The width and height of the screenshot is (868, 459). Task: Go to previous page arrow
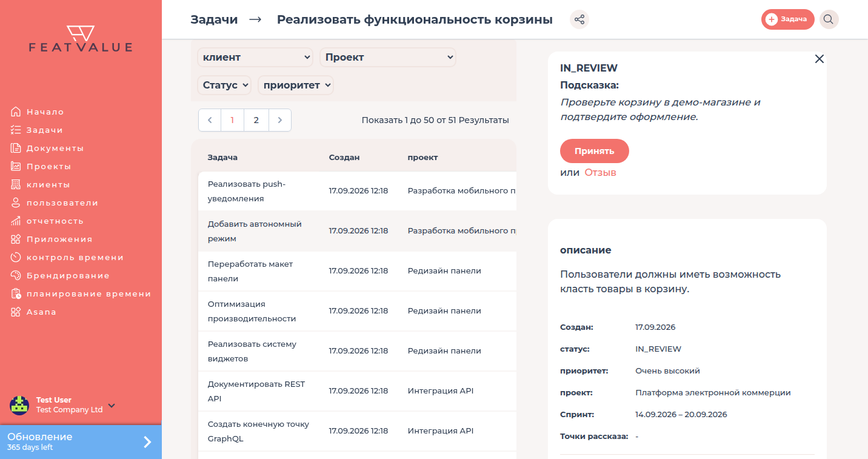pos(210,120)
